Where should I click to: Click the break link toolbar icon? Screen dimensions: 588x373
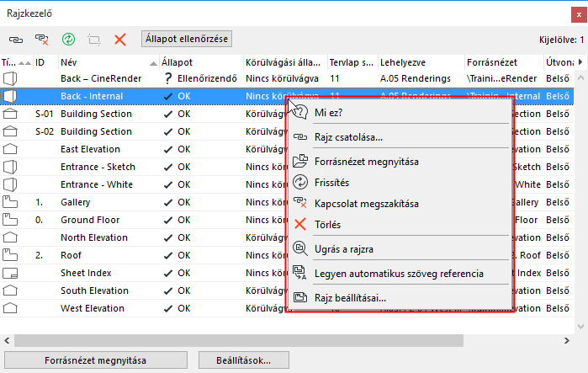pyautogui.click(x=41, y=39)
